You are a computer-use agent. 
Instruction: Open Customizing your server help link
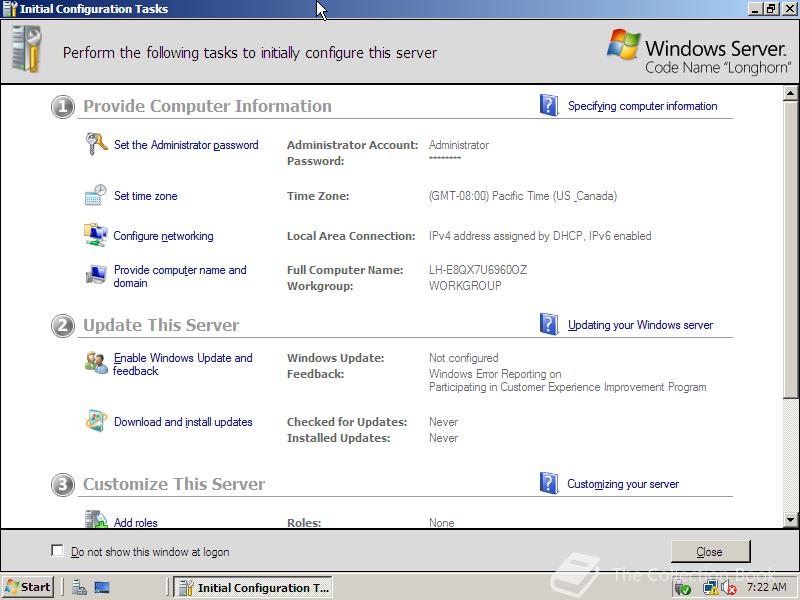click(623, 484)
